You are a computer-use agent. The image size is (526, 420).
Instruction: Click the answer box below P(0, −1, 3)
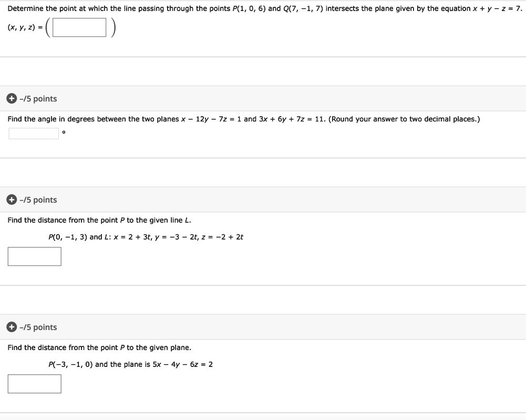pos(34,256)
